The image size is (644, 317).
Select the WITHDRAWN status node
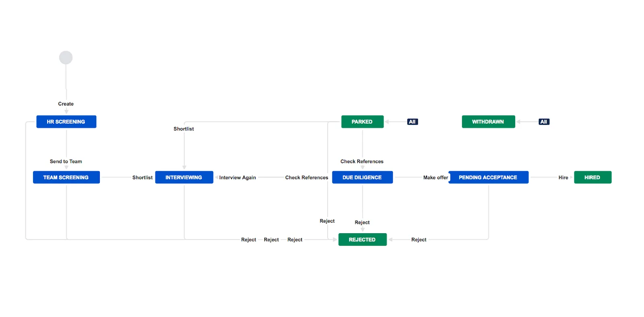(x=488, y=122)
